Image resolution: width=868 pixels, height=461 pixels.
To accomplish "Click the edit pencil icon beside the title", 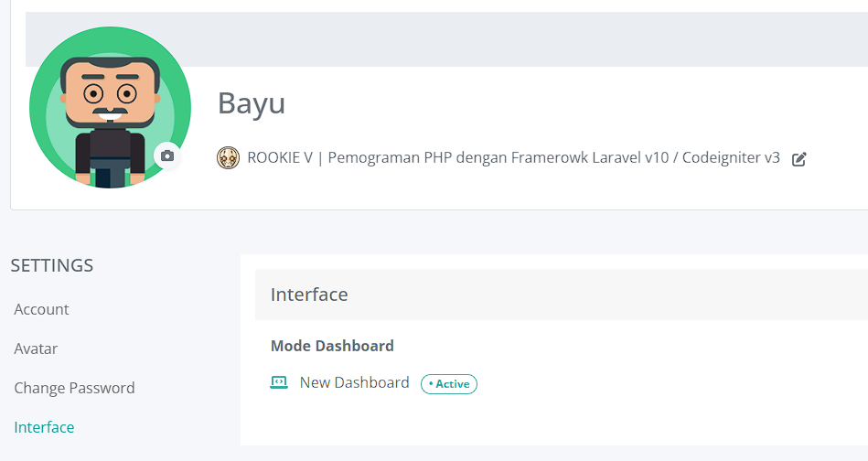I will 799,158.
